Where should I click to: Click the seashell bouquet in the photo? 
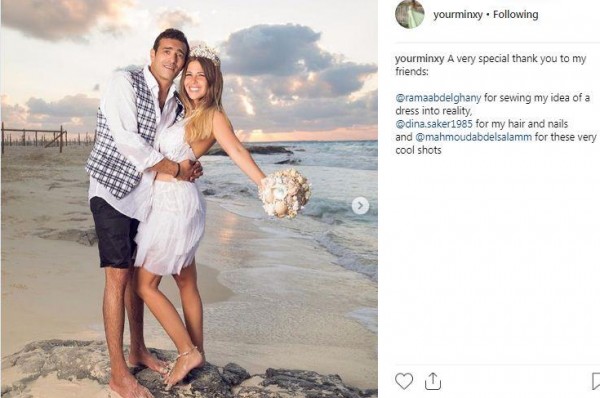coord(285,193)
